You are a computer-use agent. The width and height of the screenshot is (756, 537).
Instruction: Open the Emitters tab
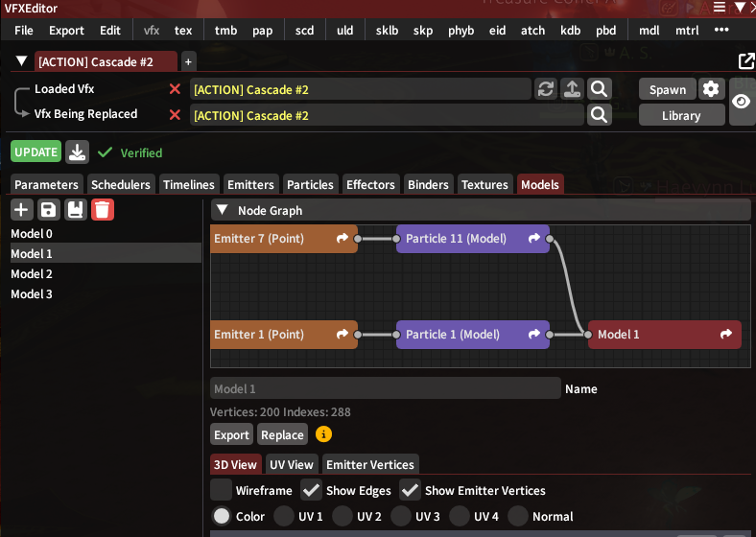pyautogui.click(x=250, y=184)
